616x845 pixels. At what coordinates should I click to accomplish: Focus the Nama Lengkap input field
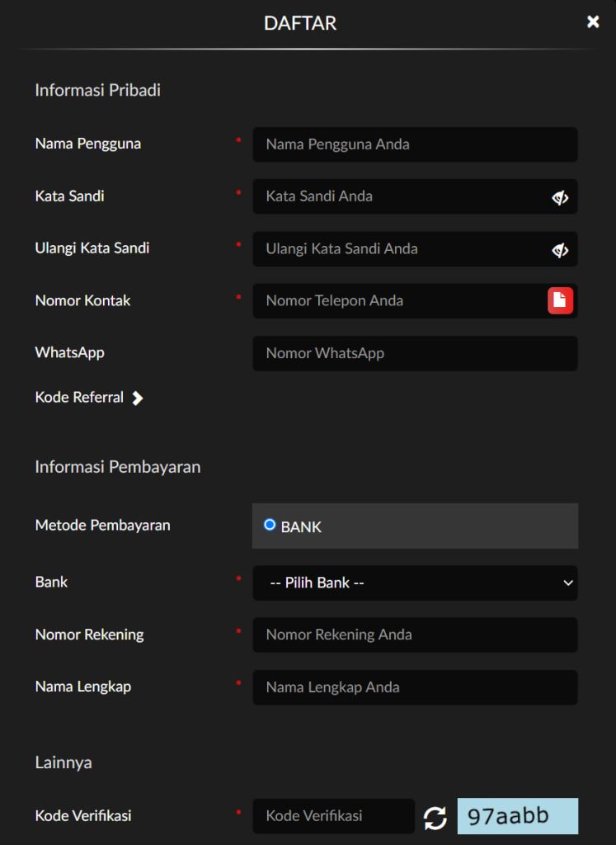414,687
